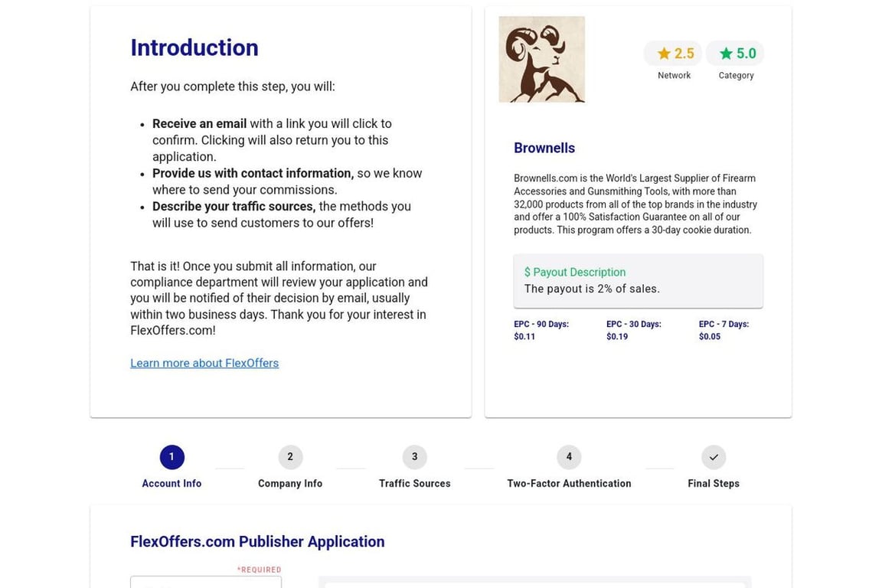This screenshot has width=882, height=588.
Task: Click the Network rating star icon
Action: pyautogui.click(x=664, y=54)
